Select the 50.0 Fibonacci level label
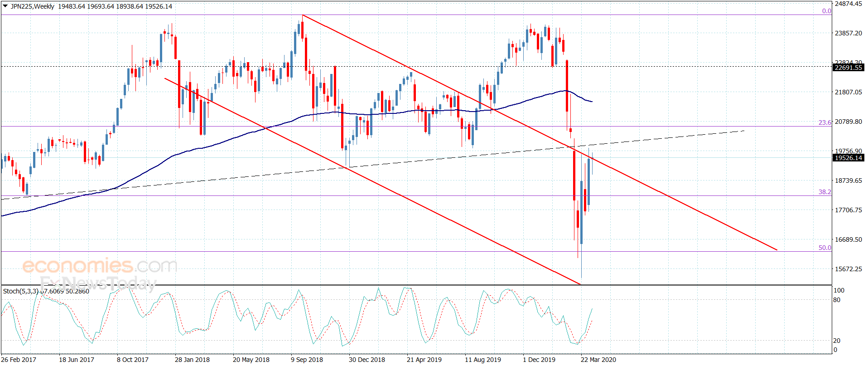 point(825,248)
